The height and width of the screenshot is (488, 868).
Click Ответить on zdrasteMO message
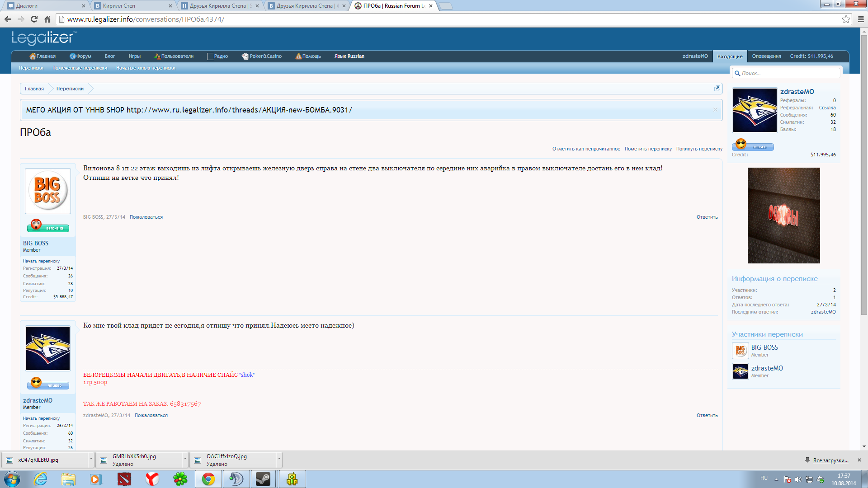(707, 416)
